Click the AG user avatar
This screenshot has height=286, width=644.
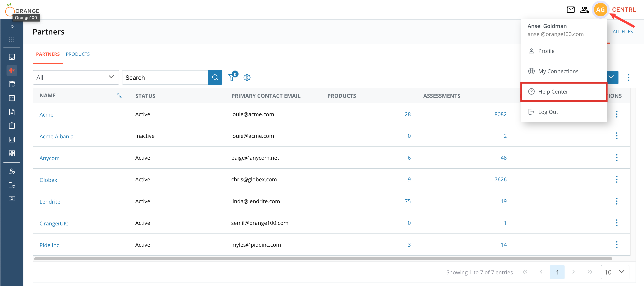[600, 10]
